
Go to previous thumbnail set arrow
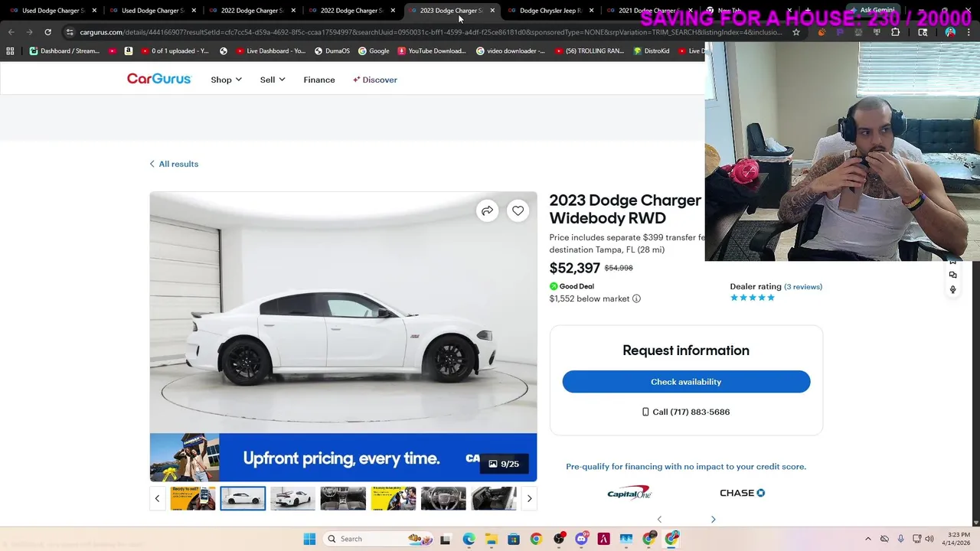tap(157, 498)
